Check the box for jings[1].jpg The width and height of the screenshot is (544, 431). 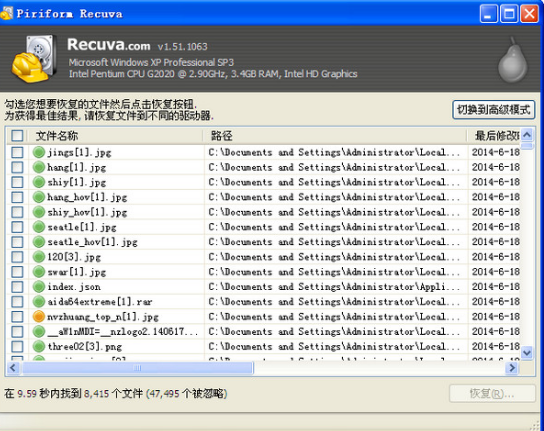click(x=17, y=152)
